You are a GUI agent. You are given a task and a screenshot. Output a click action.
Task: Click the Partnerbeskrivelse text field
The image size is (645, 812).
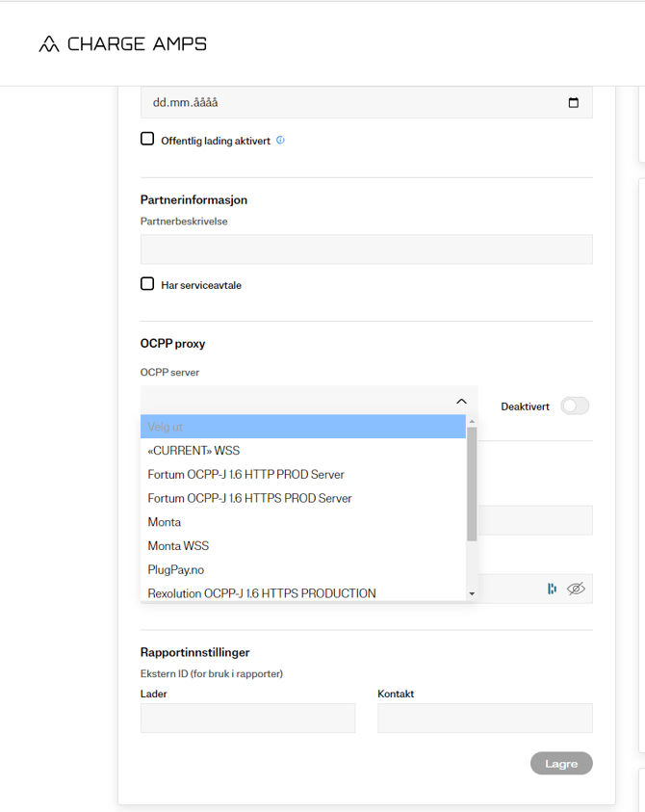[x=366, y=249]
